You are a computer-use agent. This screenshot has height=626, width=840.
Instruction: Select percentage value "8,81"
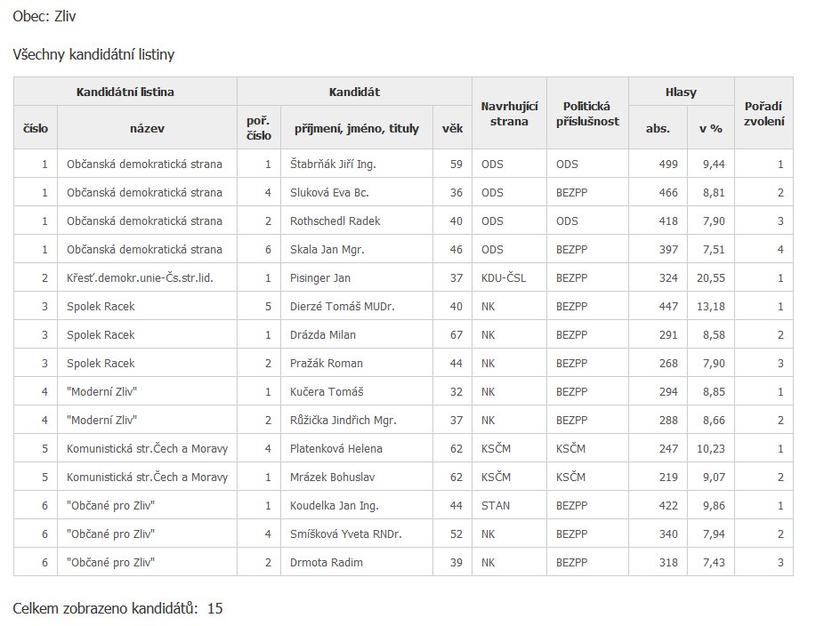pos(714,192)
